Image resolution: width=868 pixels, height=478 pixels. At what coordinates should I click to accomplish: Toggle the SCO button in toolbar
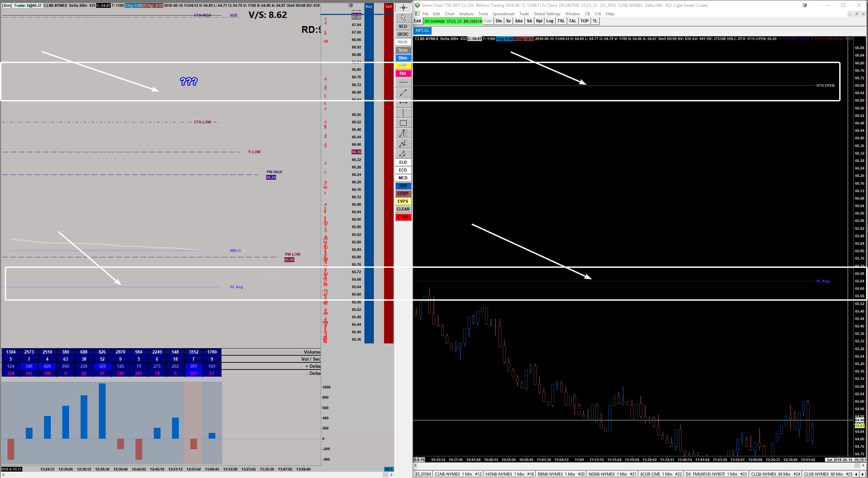click(403, 26)
